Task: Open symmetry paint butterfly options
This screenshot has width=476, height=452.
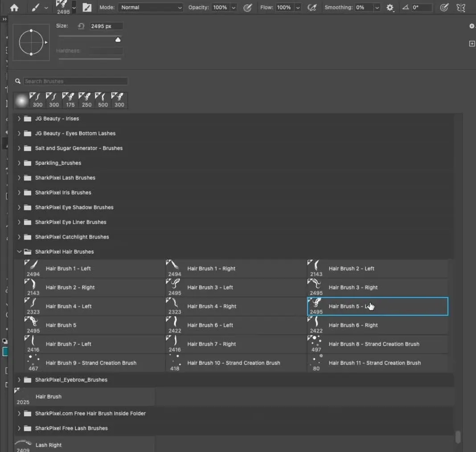Action: 461,7
